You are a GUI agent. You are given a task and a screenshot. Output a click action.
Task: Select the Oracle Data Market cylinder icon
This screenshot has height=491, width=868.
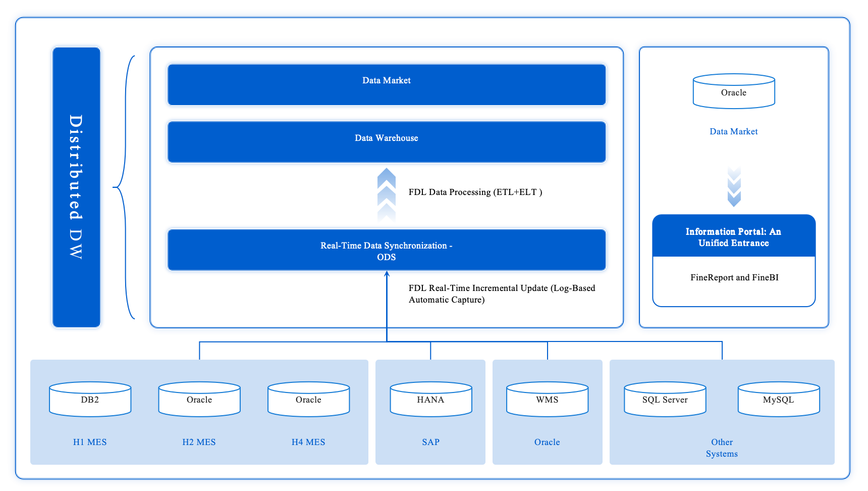734,91
